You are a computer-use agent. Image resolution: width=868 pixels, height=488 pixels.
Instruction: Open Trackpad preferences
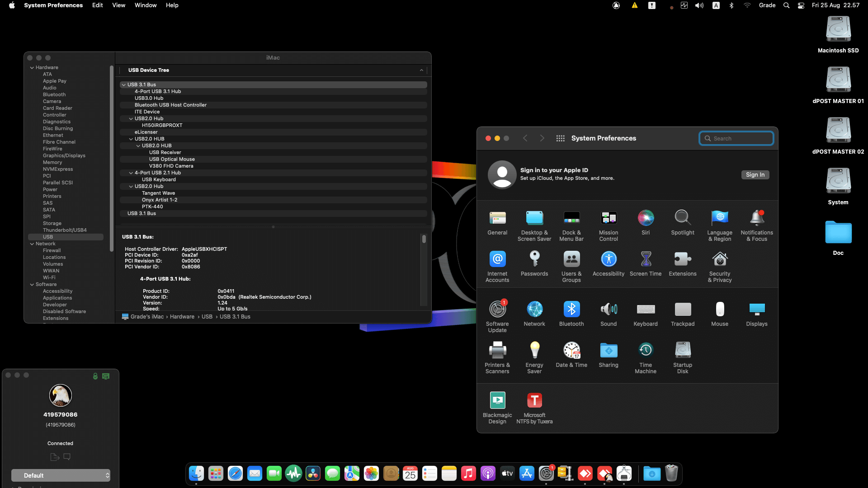(x=683, y=314)
